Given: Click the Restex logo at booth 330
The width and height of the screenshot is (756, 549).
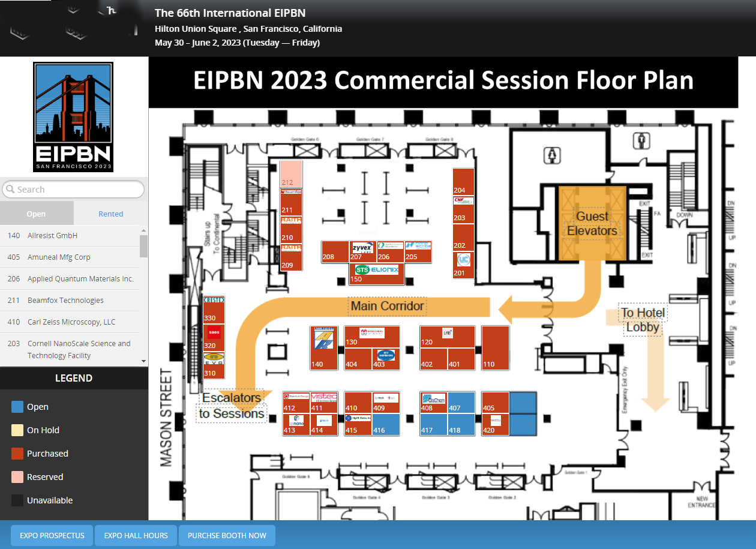Looking at the screenshot, I should click(214, 300).
